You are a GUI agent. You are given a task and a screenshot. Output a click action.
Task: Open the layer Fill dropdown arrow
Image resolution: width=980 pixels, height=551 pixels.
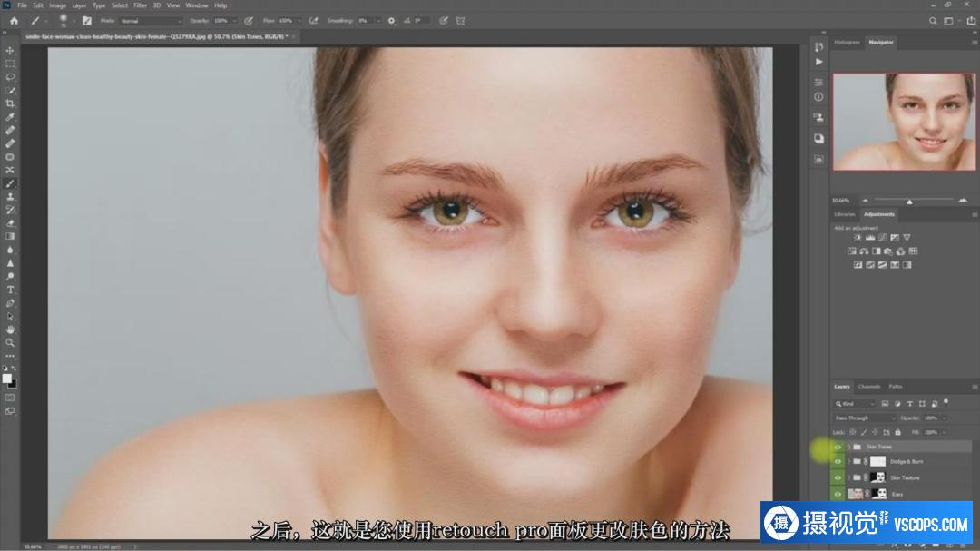pos(944,432)
